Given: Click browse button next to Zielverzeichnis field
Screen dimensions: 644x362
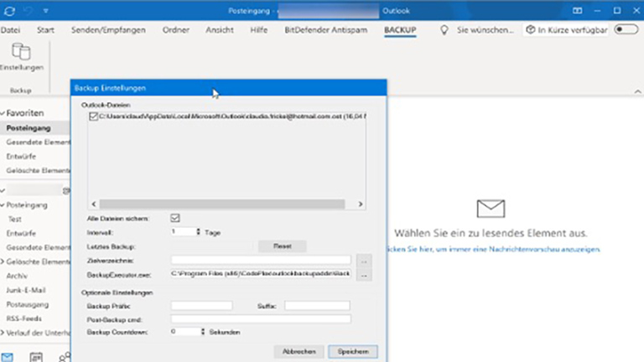Looking at the screenshot, I should tap(363, 260).
